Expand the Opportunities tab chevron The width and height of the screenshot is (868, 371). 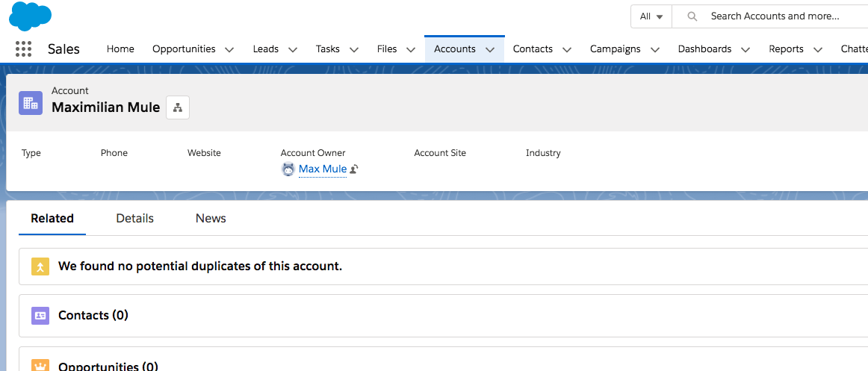pyautogui.click(x=230, y=50)
